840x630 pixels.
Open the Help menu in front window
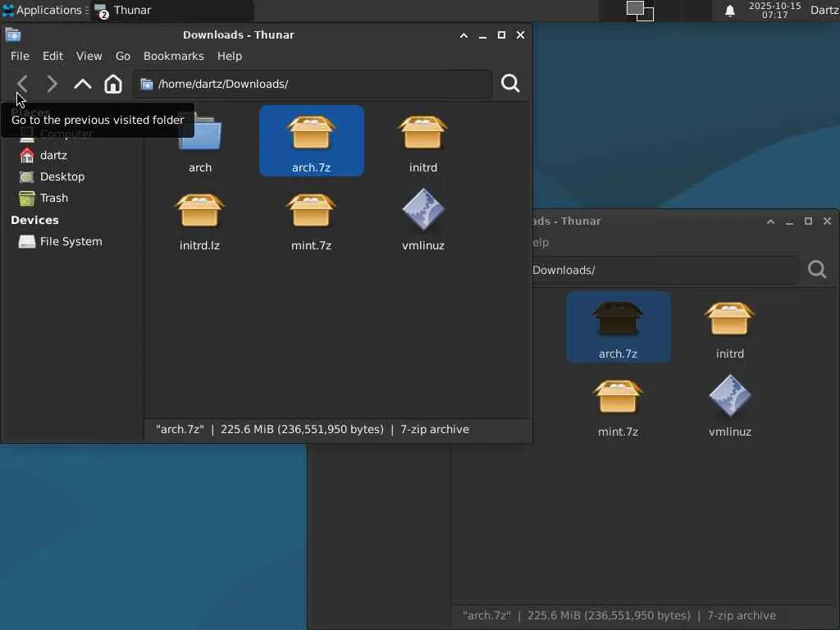click(230, 57)
